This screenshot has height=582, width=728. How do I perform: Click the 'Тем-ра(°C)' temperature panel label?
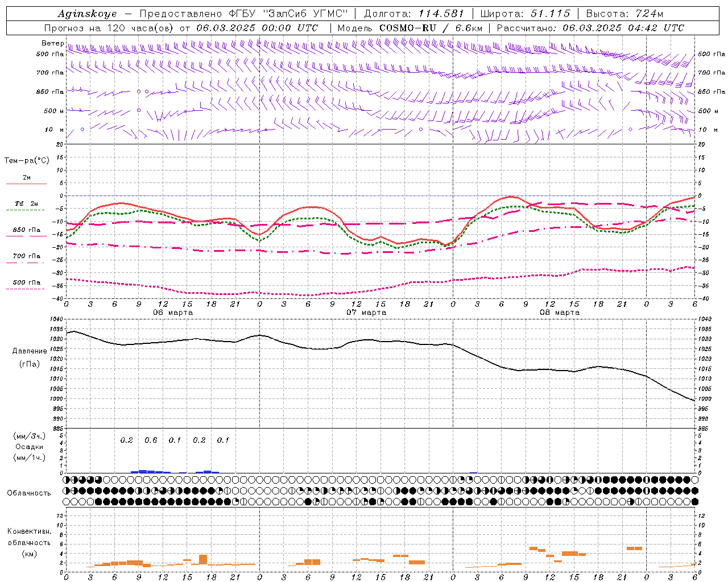click(x=27, y=160)
